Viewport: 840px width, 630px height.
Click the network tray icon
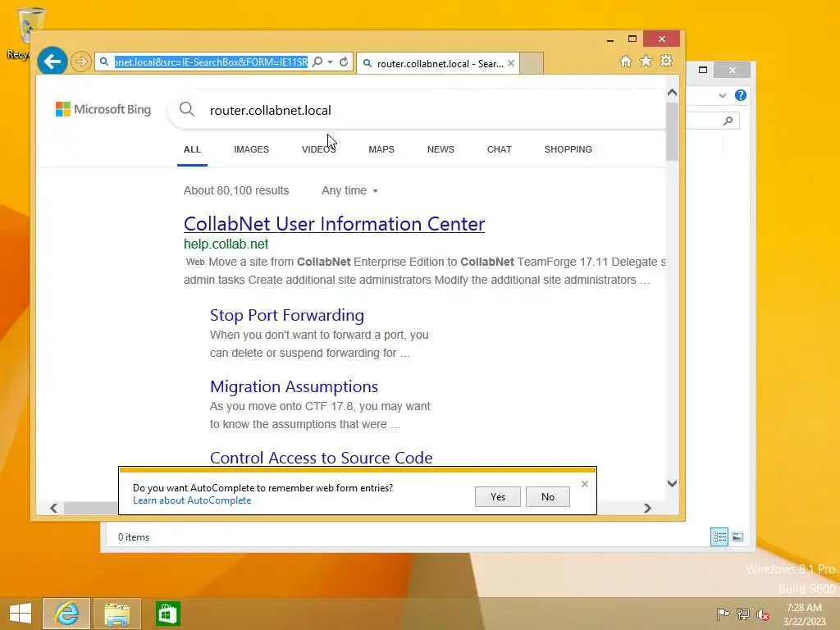point(743,614)
